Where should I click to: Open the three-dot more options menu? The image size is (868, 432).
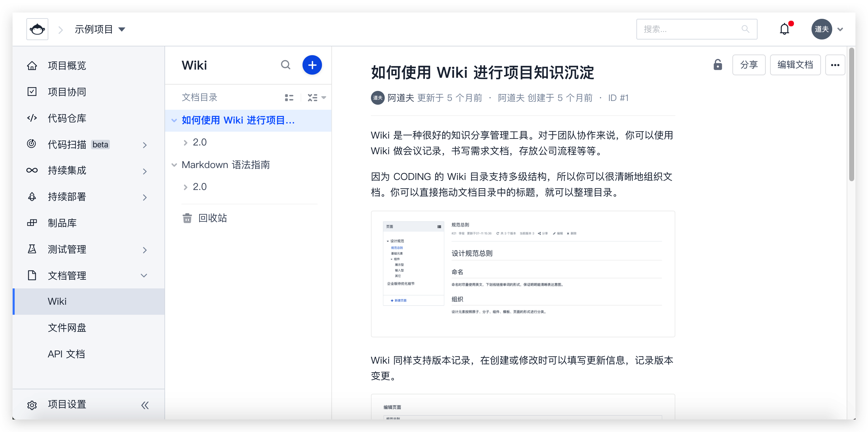835,65
